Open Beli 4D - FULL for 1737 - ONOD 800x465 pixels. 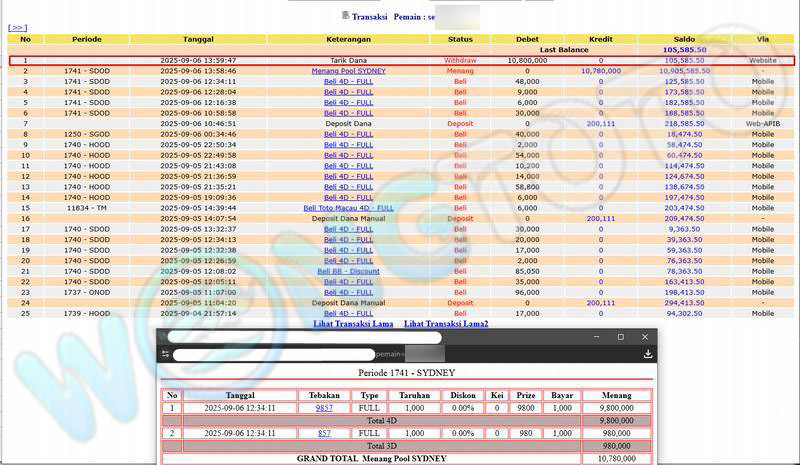(x=348, y=292)
